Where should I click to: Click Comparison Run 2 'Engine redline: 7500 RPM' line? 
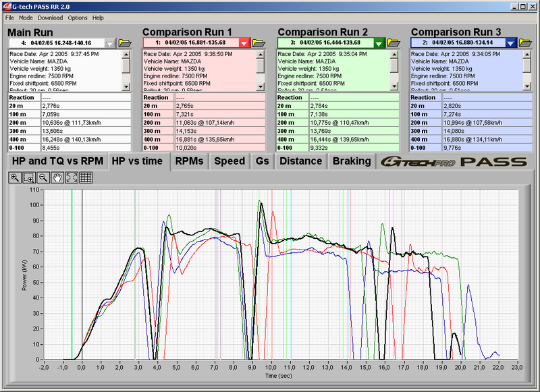tap(310, 76)
